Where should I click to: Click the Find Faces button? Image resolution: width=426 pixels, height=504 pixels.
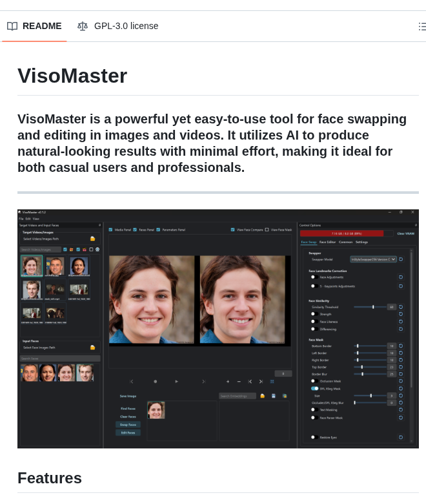coord(128,408)
